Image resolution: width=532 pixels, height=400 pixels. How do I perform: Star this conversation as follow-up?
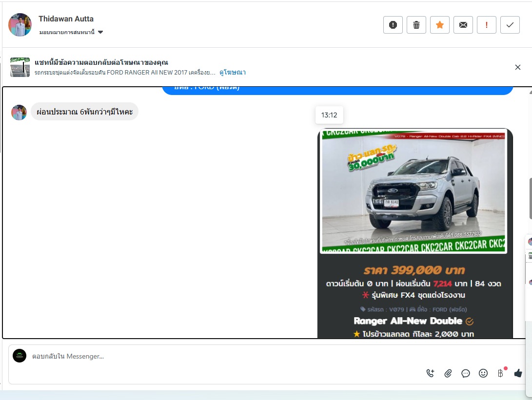[440, 25]
